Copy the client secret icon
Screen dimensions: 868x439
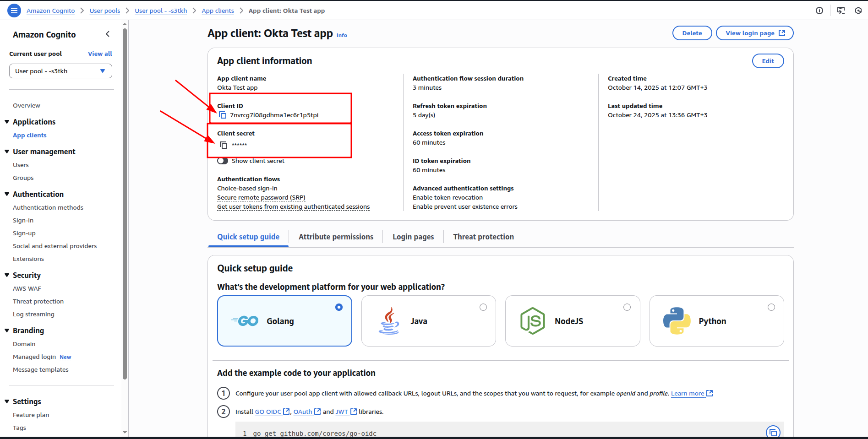[224, 145]
